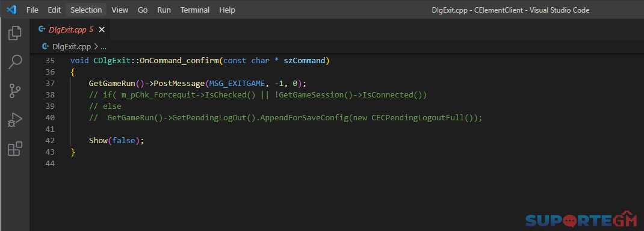Open the View menu
The width and height of the screenshot is (644, 231).
coord(120,10)
